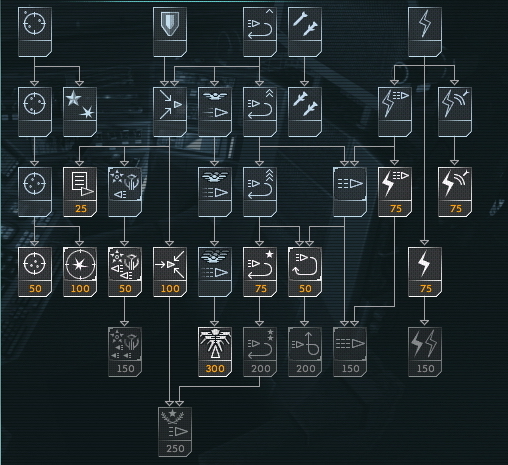Click the crosshair skill costing 50
508x465 pixels.
pos(35,272)
